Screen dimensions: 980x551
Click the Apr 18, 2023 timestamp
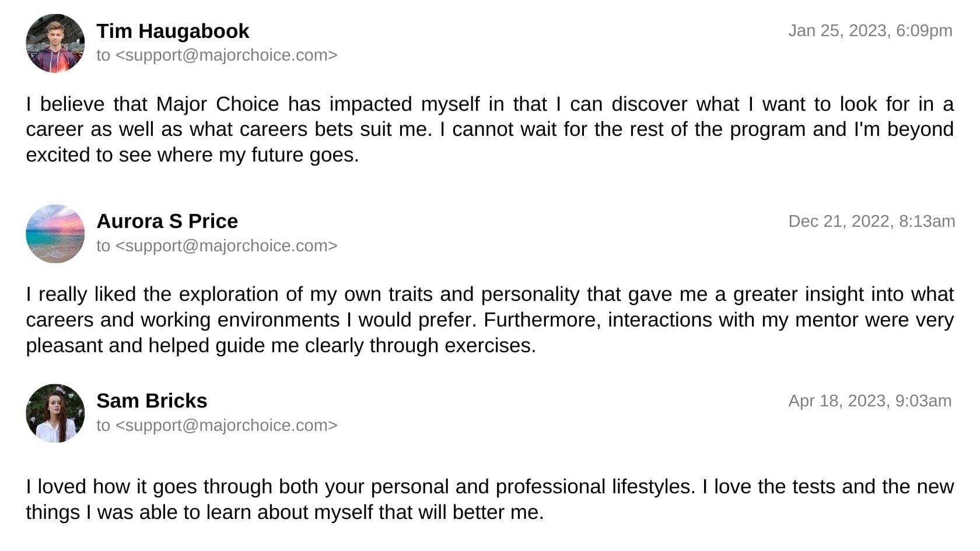pos(870,401)
